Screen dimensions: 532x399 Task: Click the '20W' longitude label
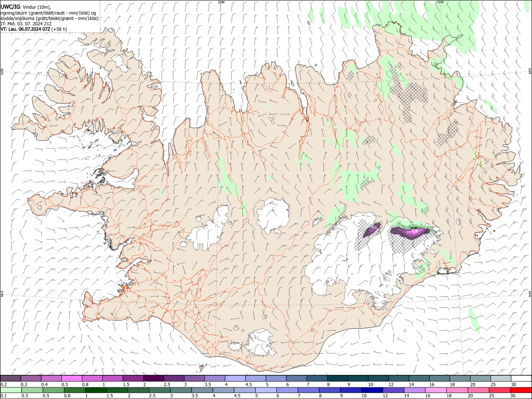click(x=221, y=2)
